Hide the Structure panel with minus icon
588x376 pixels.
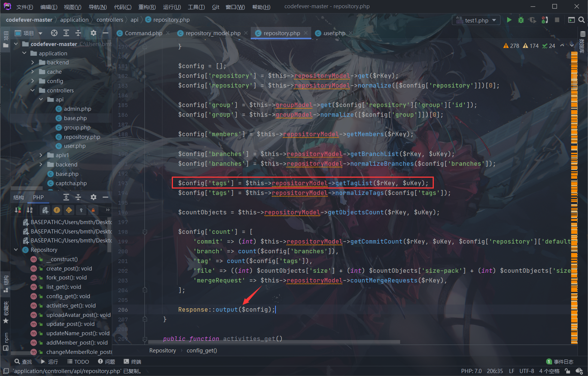106,197
